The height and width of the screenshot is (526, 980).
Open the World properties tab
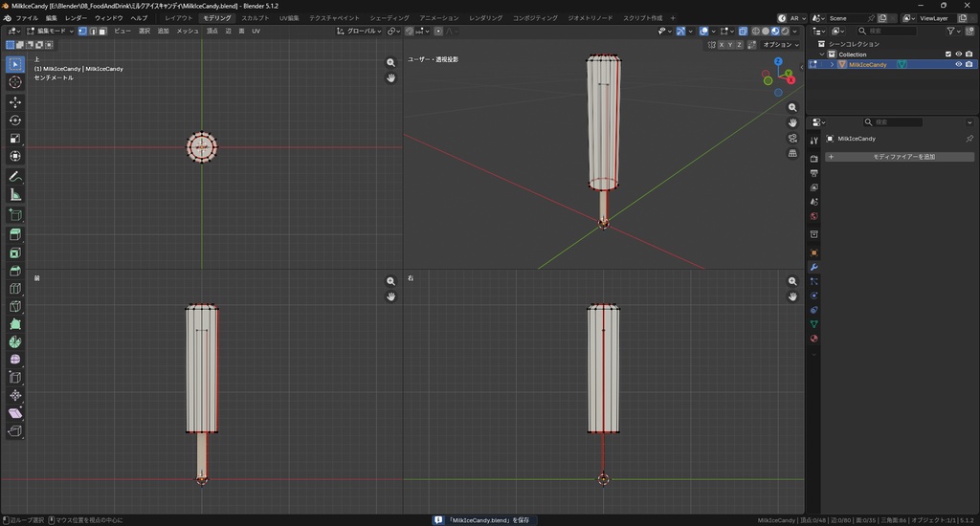[813, 216]
